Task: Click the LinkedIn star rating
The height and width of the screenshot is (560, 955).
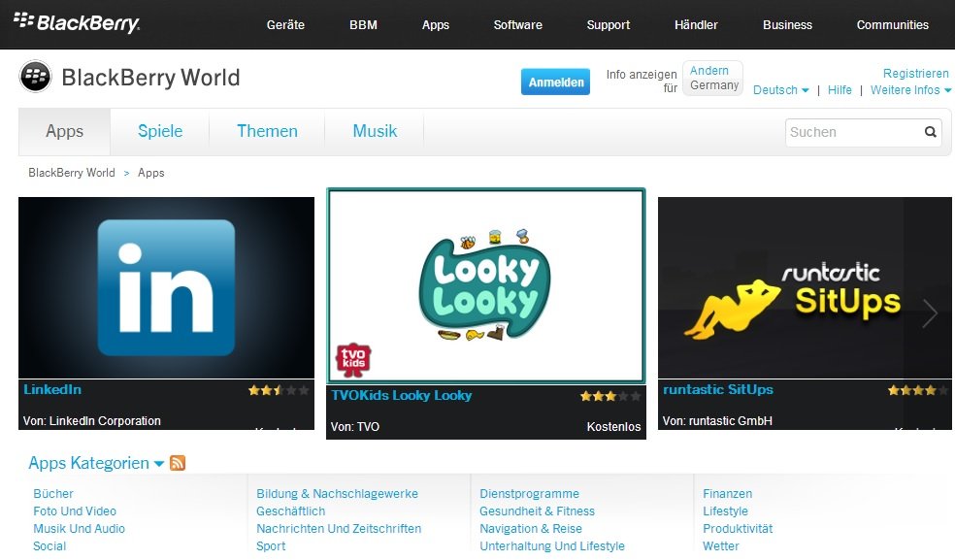Action: click(279, 390)
